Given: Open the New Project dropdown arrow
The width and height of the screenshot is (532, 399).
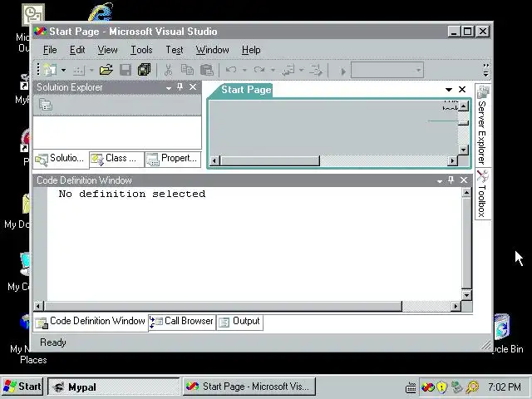Looking at the screenshot, I should coord(63,70).
